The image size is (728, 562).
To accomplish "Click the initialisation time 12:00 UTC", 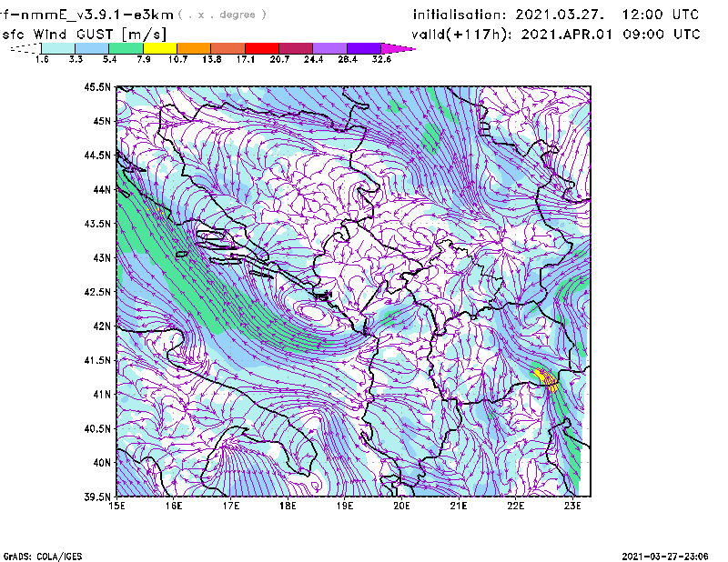I will click(661, 15).
